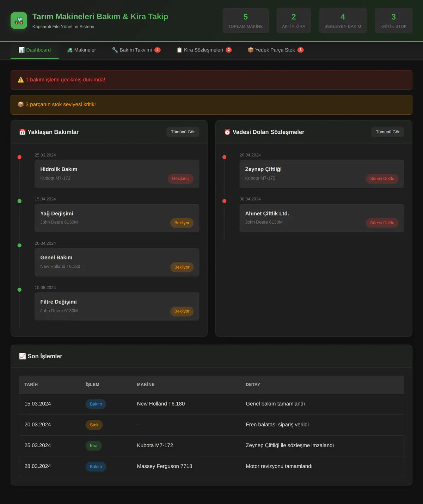Click Süresi Doldu badge on Zeynep Çiftliği
Image resolution: width=423 pixels, height=504 pixels.
[382, 178]
